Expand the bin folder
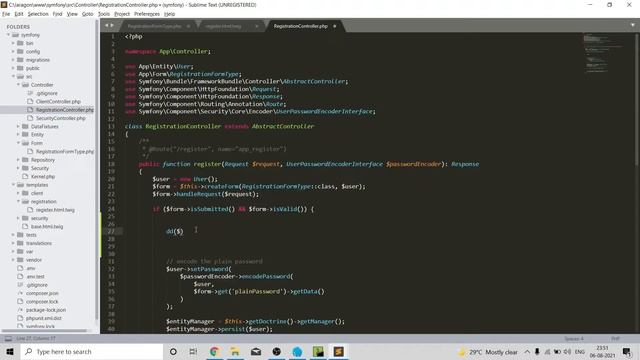 click(13, 43)
